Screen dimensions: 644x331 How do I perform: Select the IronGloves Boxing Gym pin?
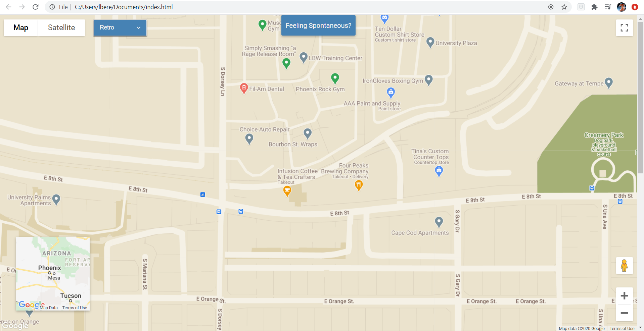coord(428,80)
